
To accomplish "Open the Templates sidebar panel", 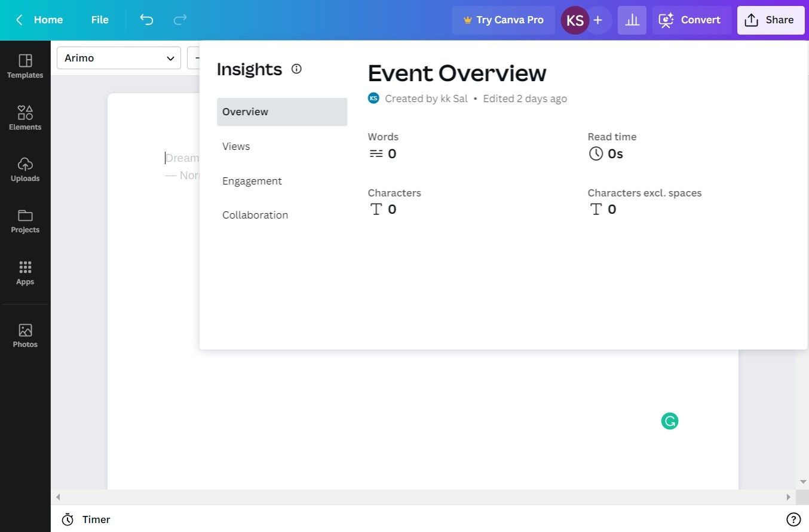I will click(x=25, y=66).
